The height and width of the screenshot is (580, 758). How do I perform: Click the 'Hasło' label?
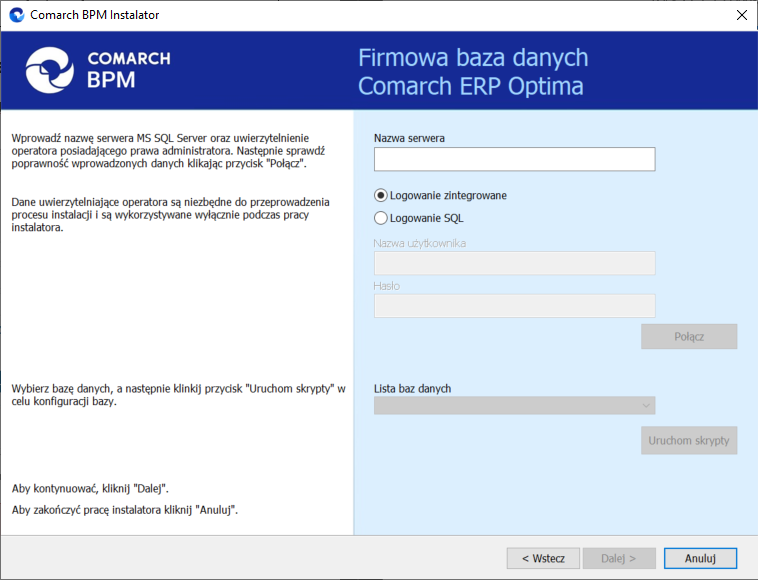387,286
